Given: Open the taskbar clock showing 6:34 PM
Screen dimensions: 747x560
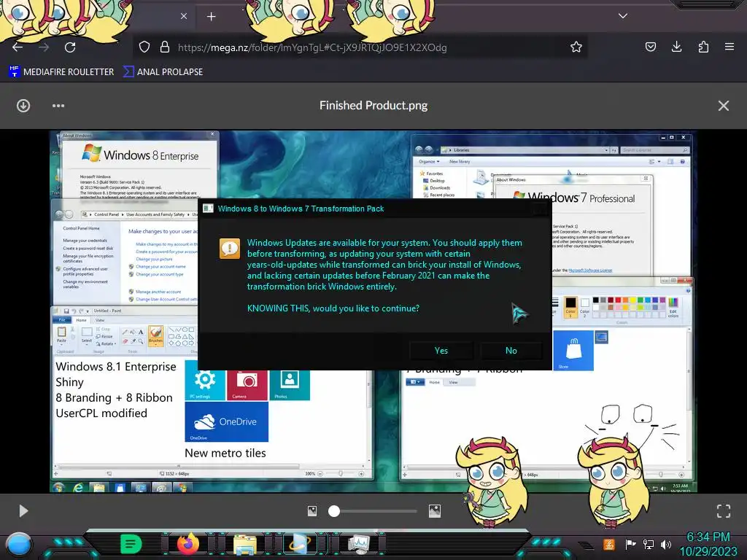Looking at the screenshot, I should coord(708,544).
